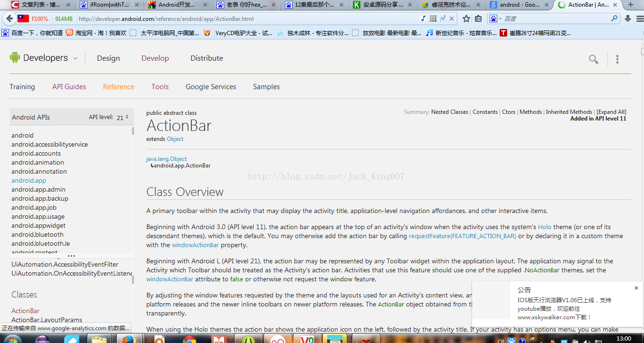The height and width of the screenshot is (343, 644).
Task: Switch to the 睿派克技术论 browser tab
Action: (451, 5)
